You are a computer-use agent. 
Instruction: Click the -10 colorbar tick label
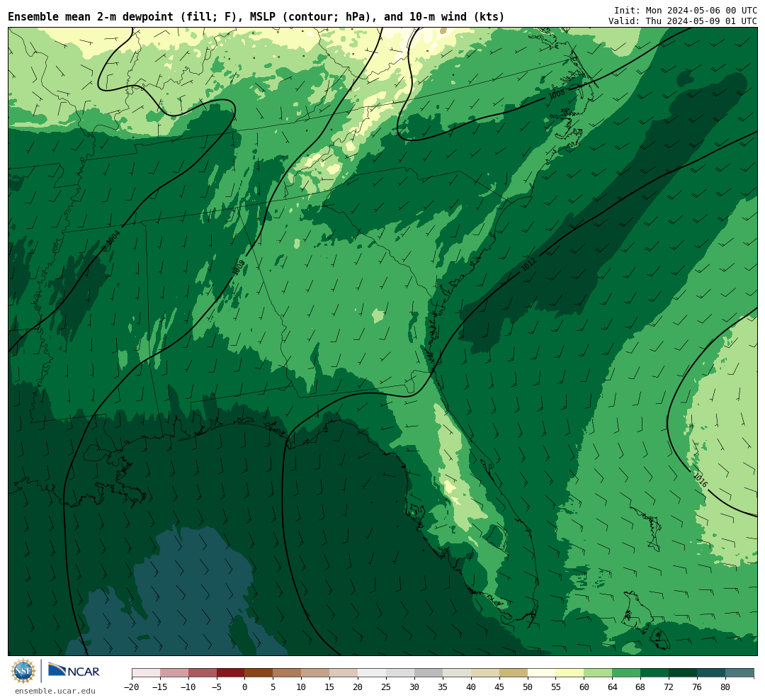pyautogui.click(x=188, y=687)
